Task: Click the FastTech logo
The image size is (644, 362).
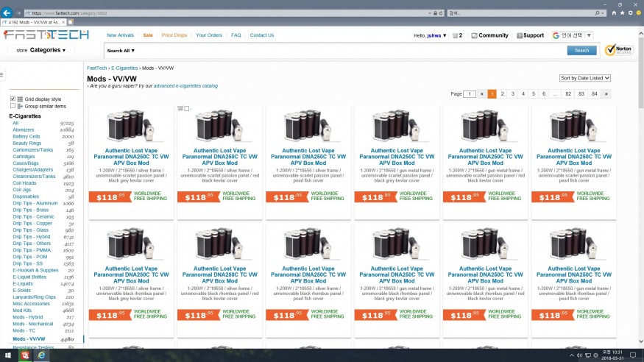Action: point(46,35)
